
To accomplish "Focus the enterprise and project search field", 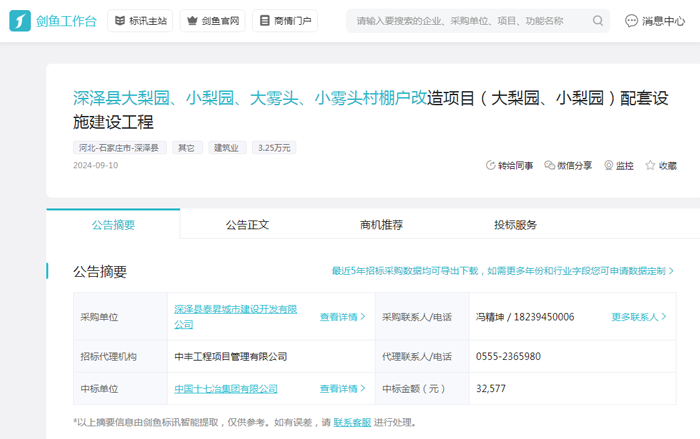I will point(470,21).
